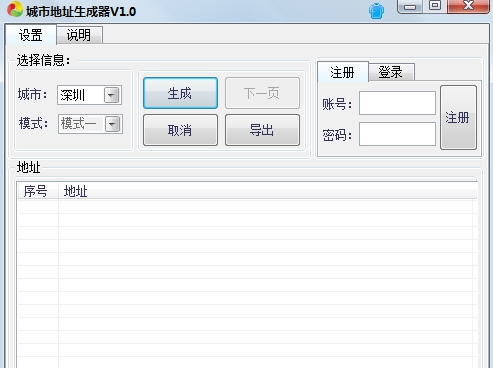Click the large 注册 submit button

click(458, 117)
